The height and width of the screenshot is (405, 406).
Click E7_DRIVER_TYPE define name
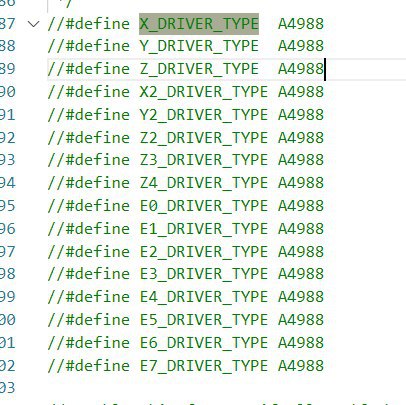pos(204,366)
